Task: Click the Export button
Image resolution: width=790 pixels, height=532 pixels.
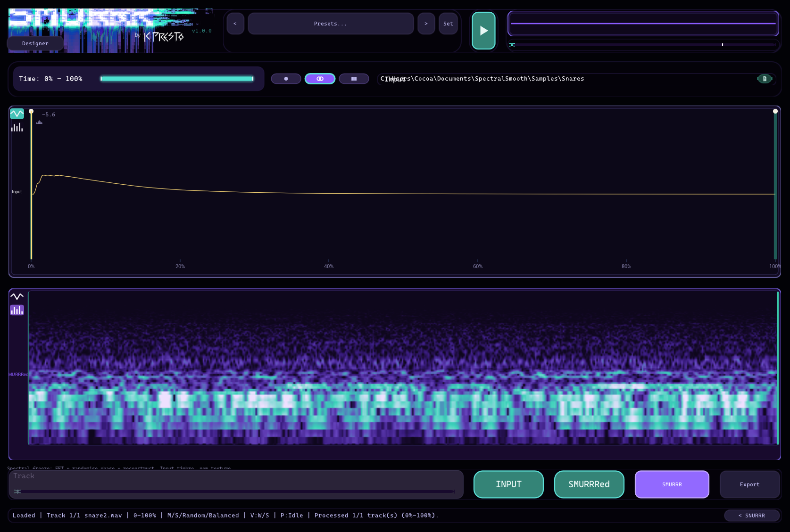Action: (750, 484)
